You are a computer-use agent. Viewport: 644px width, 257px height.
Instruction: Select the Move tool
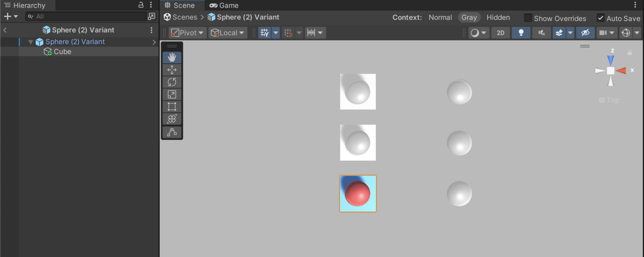(x=171, y=69)
